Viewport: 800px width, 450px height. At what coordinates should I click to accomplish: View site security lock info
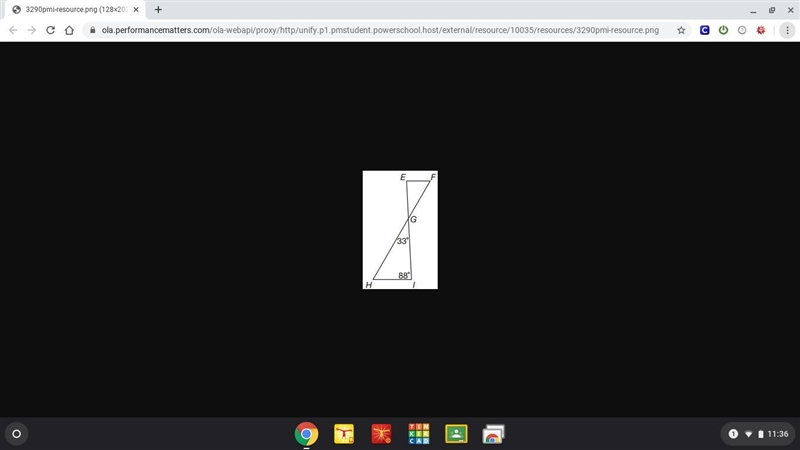point(92,30)
